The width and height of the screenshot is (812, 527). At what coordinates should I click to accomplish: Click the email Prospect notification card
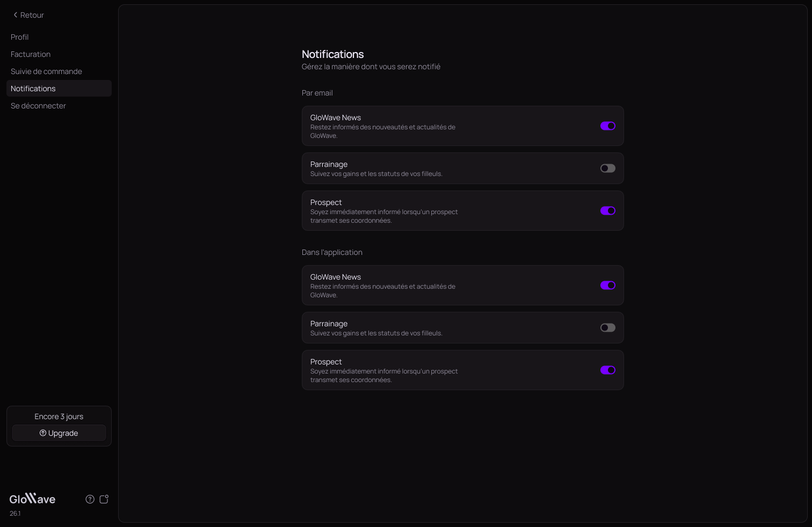[x=463, y=211]
